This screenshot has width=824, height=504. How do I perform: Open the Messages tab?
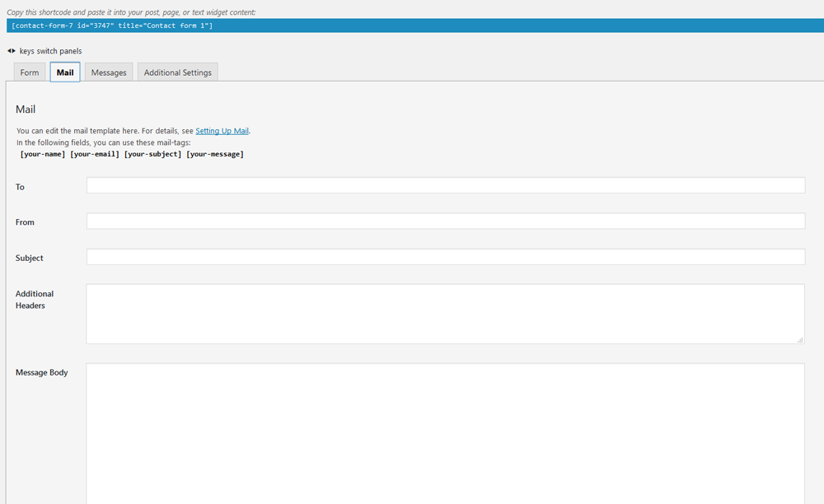click(x=109, y=72)
